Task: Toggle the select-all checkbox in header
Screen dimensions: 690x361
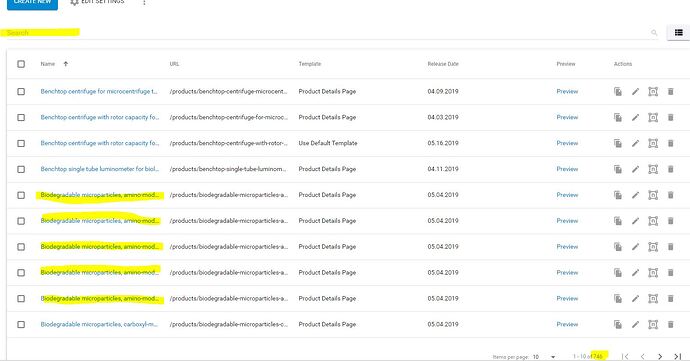Action: [21, 64]
